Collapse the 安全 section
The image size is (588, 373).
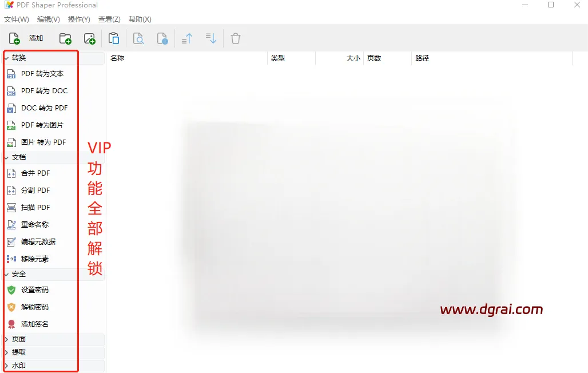point(6,275)
